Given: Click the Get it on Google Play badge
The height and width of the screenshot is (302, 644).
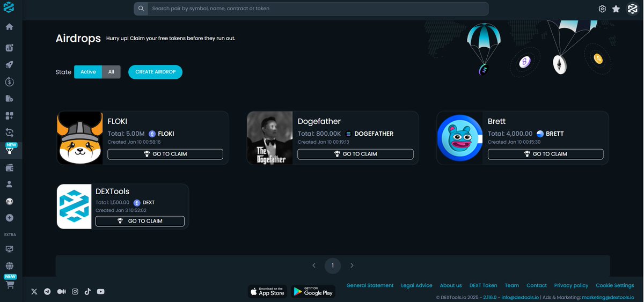Looking at the screenshot, I should (313, 291).
